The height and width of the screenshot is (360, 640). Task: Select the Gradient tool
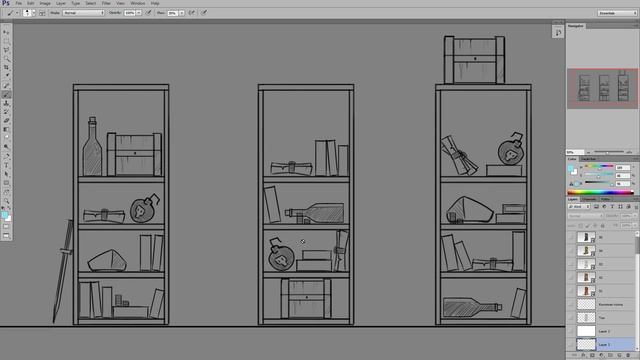(x=6, y=129)
